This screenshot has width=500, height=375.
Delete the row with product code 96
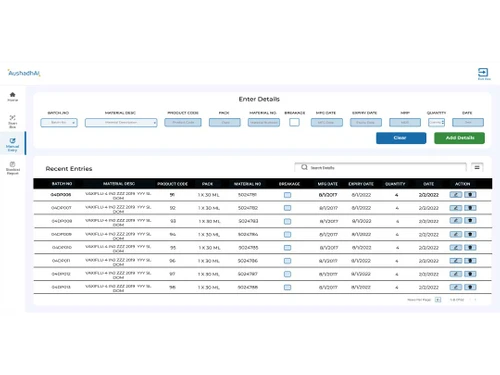470,261
